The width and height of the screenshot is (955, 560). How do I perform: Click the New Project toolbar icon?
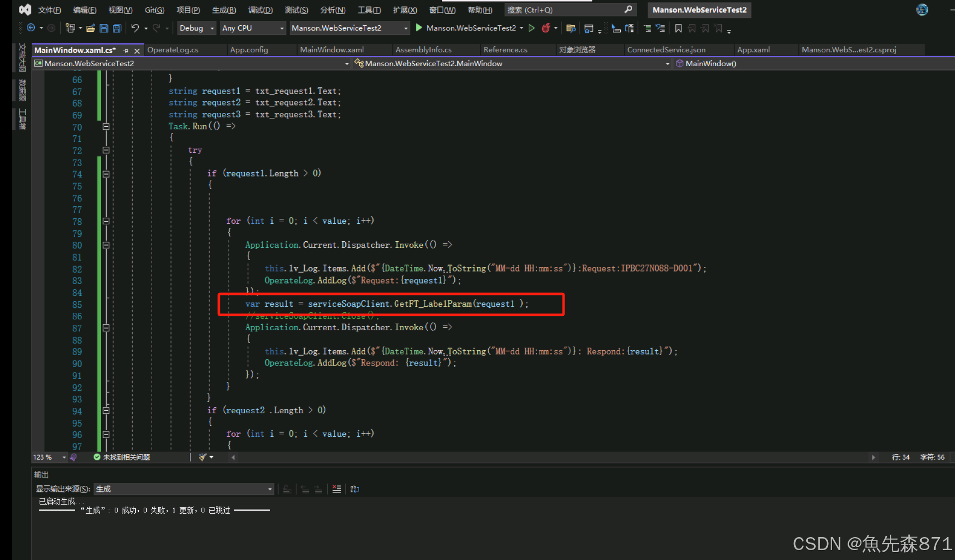[70, 28]
